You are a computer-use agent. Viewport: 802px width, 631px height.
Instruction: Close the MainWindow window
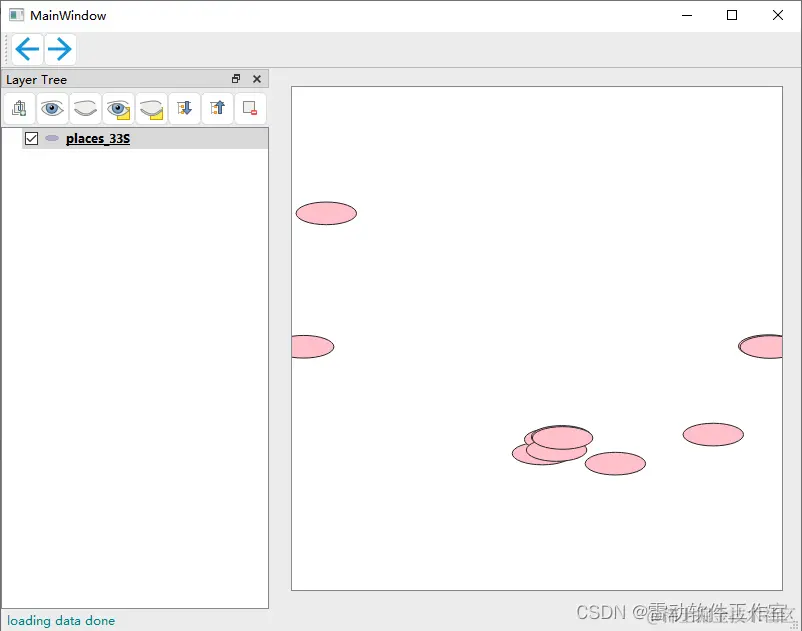point(777,15)
